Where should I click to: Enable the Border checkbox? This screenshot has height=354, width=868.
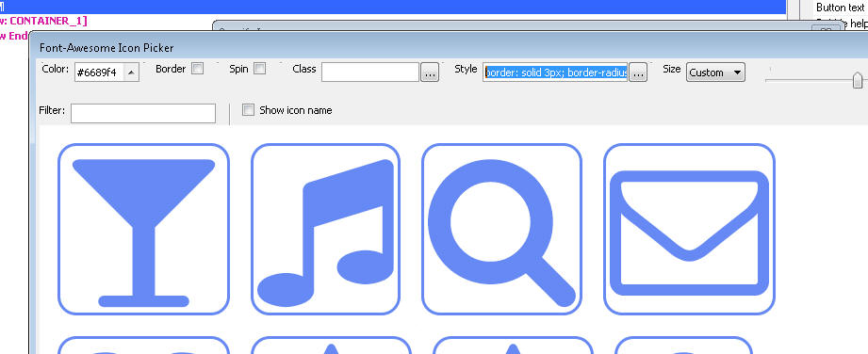tap(197, 69)
